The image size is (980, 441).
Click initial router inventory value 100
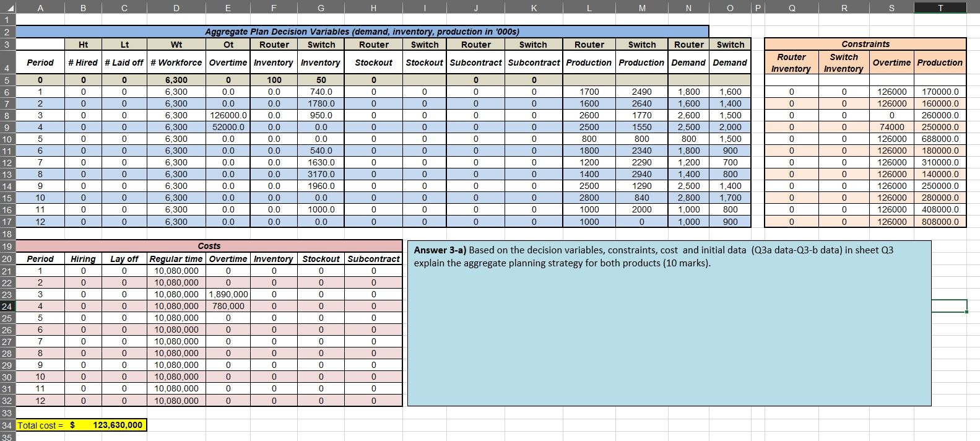274,80
